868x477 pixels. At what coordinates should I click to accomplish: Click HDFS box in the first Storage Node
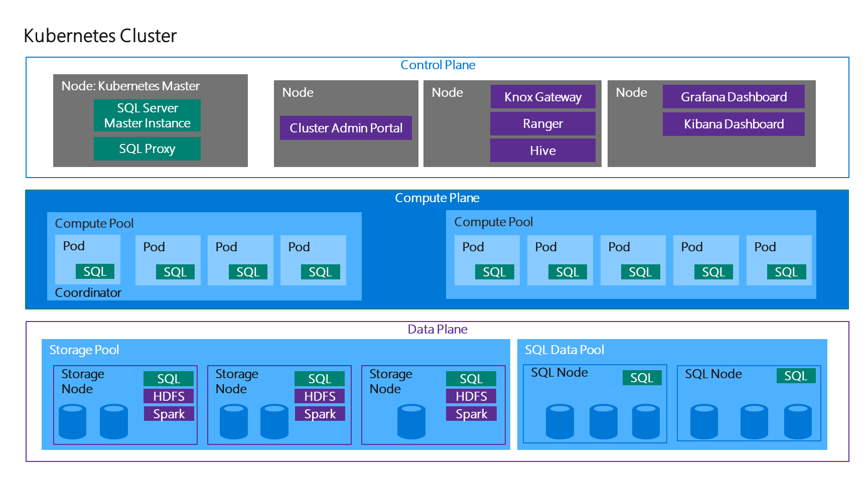point(169,396)
